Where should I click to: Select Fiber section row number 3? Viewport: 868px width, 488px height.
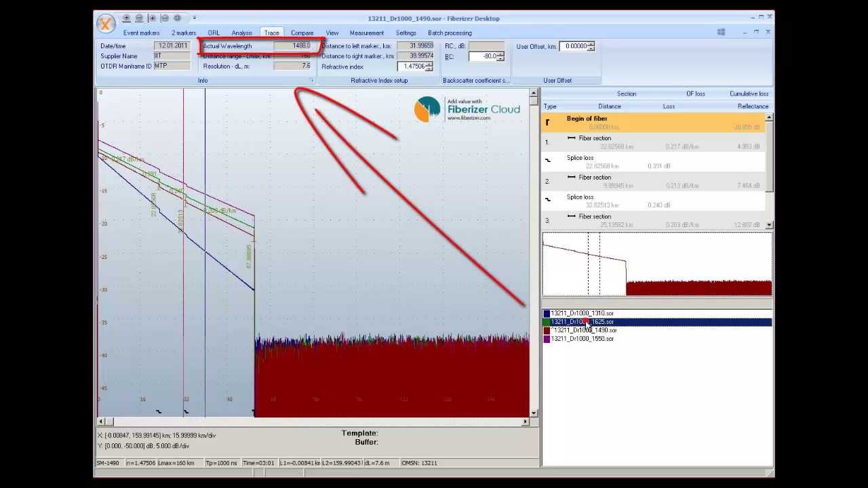point(654,220)
